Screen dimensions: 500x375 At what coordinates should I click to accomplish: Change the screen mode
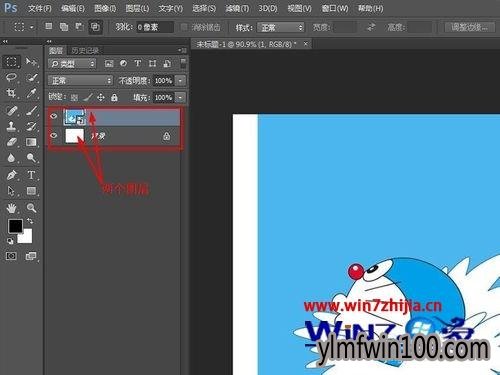(x=31, y=256)
